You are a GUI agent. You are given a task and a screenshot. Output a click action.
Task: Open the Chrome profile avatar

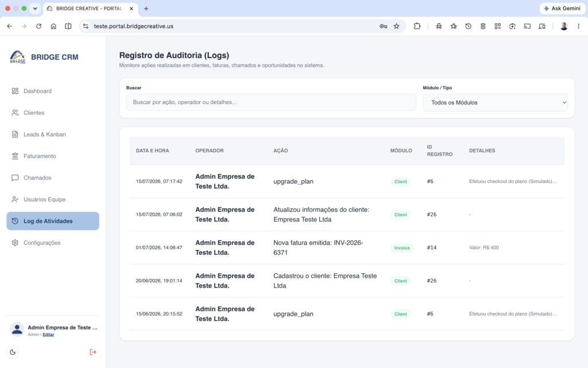coord(564,26)
